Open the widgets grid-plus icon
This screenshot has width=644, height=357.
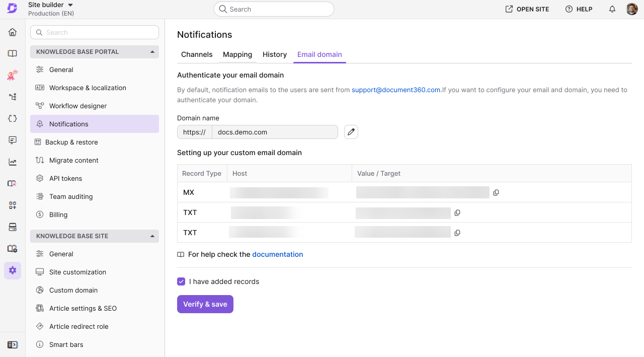coord(13,205)
